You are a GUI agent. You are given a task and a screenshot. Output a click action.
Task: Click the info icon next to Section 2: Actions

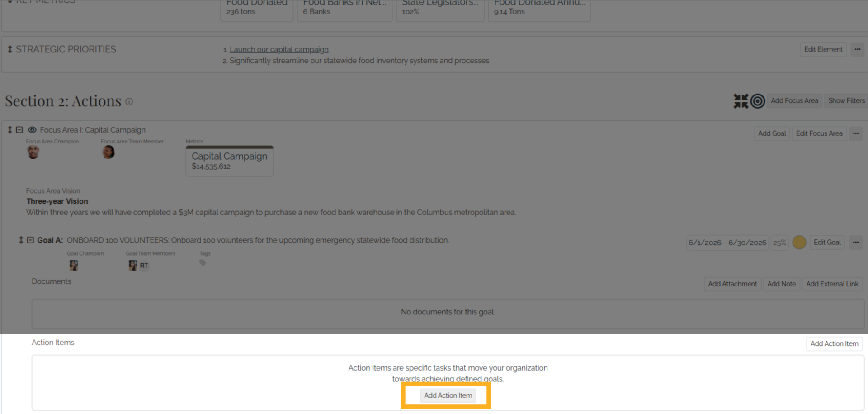click(129, 102)
